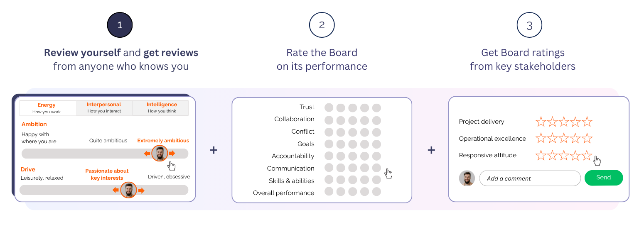This screenshot has width=644, height=249.
Task: Click the right arrow on Drive slider
Action: 141,190
